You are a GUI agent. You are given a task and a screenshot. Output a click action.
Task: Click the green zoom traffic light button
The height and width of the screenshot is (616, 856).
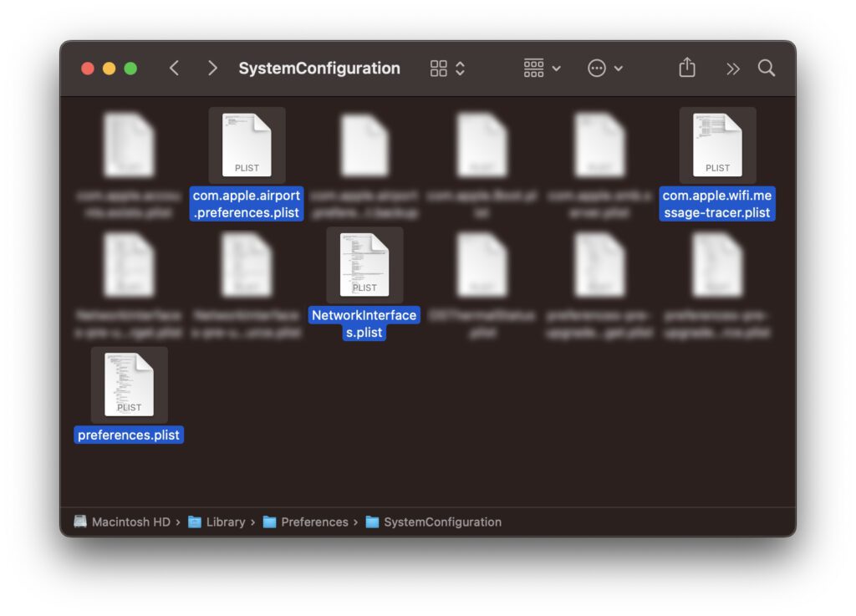[x=131, y=69]
